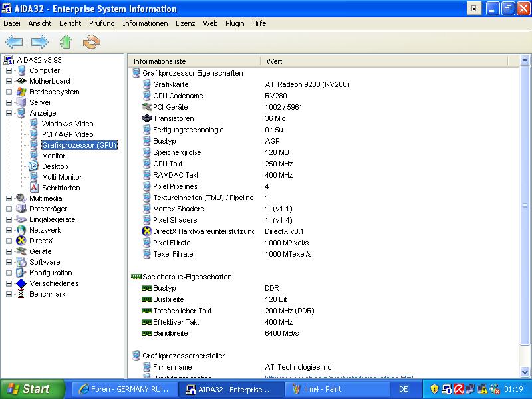Image resolution: width=532 pixels, height=399 pixels.
Task: Go back with the left arrow toolbar icon
Action: coord(14,42)
